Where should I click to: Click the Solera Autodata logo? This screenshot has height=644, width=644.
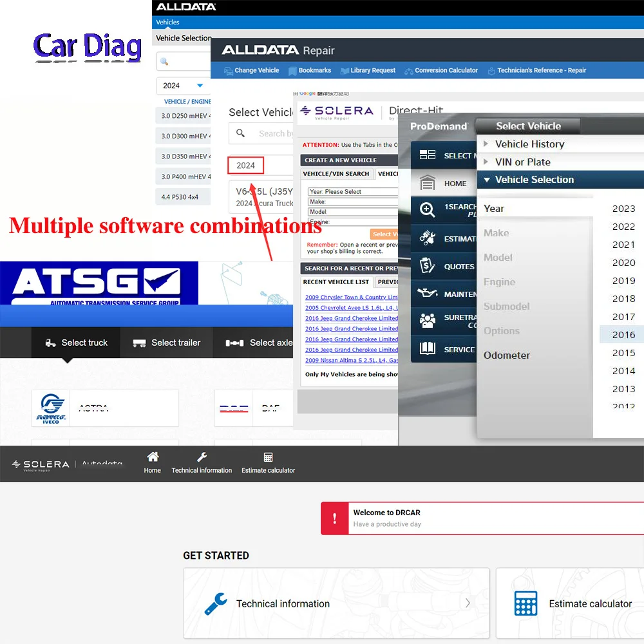tap(68, 464)
